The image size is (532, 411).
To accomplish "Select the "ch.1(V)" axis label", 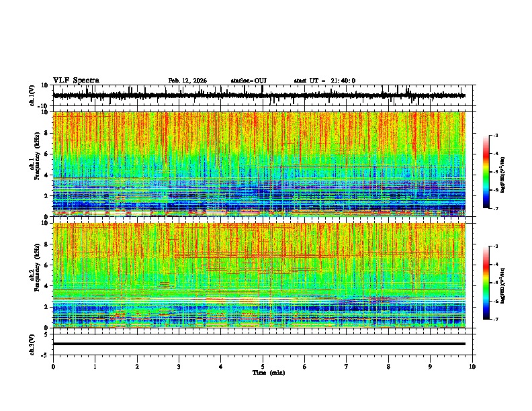I will (32, 95).
